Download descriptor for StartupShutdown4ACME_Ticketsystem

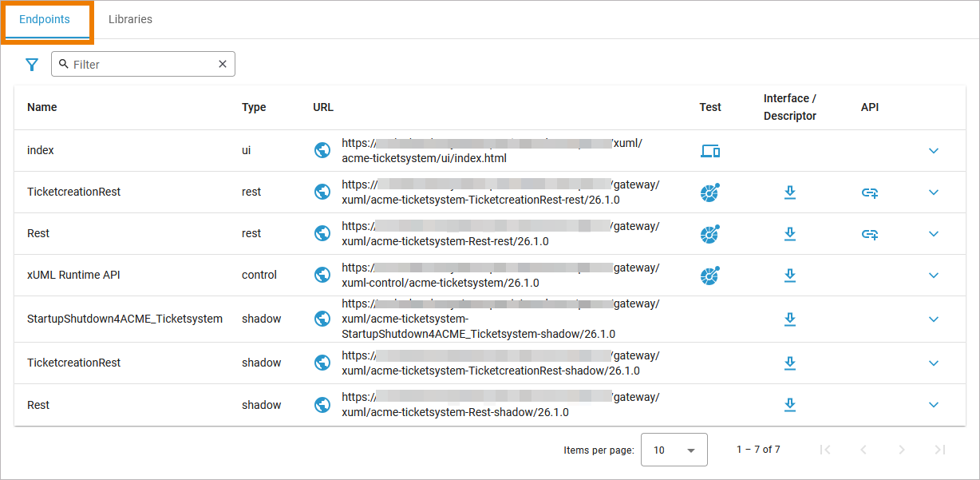[x=789, y=319]
